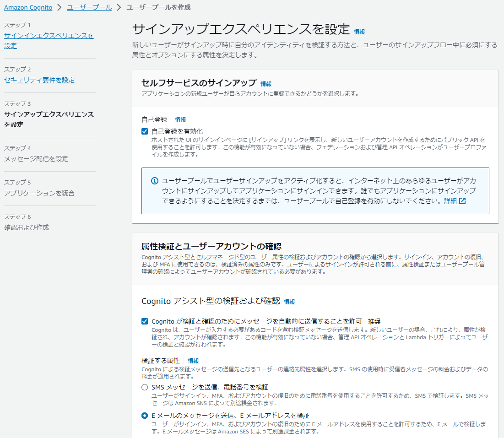The image size is (504, 438).
Task: Open 情報 link next to 検証する属性
Action: (193, 361)
